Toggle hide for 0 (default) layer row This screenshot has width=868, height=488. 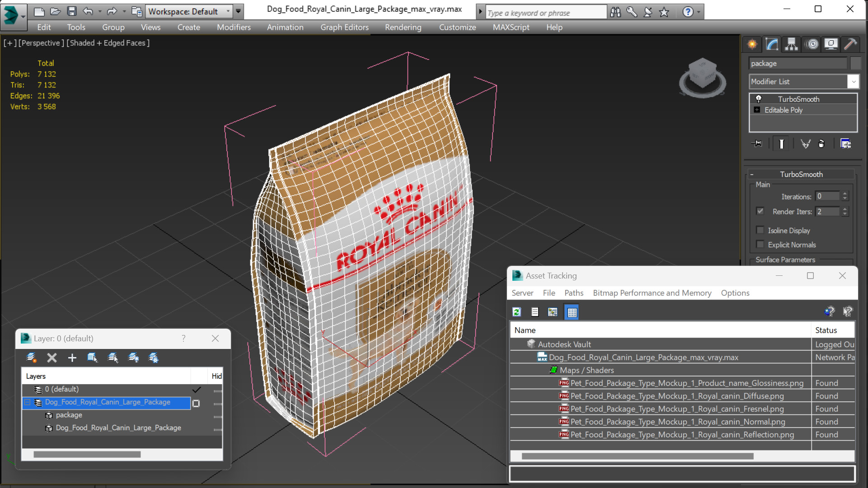[217, 390]
